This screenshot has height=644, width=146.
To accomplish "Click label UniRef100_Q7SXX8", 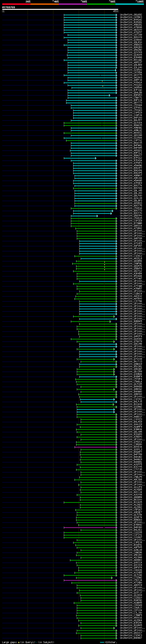I will (131, 359).
